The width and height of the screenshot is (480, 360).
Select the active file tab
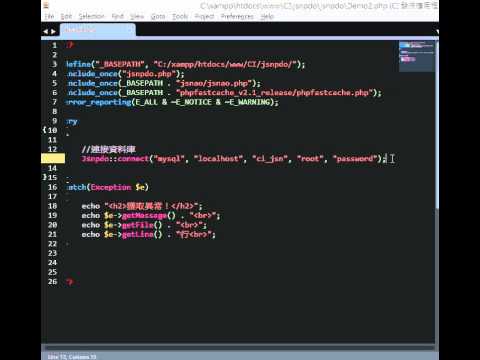(98, 30)
